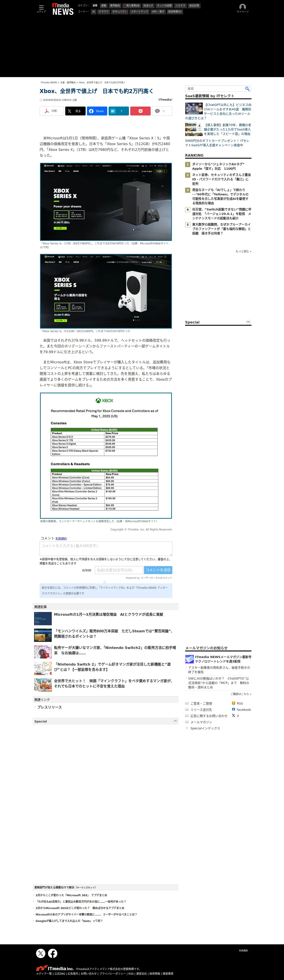This screenshot has height=980, width=284.
Task: Click the メールマガジン mail icon in sidebar
Action: [x=187, y=722]
